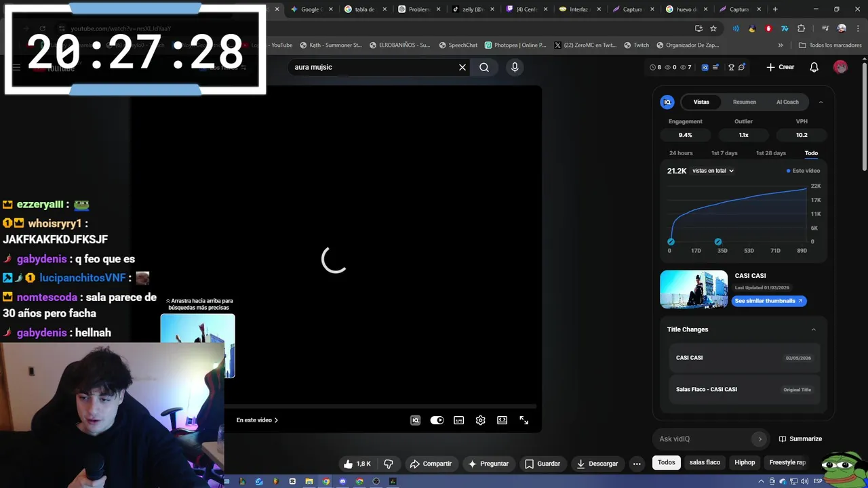Click the install app icon in address bar
This screenshot has width=868, height=488.
click(698, 28)
